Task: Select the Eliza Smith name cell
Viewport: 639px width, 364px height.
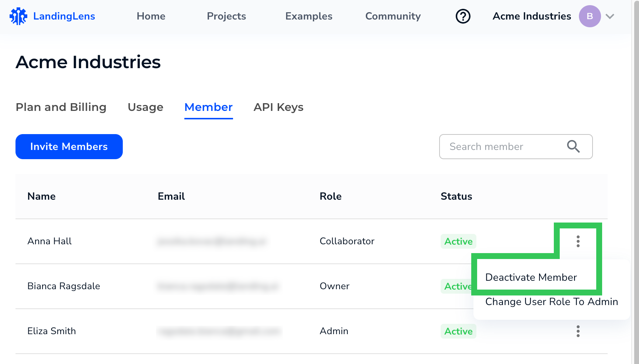Action: (52, 331)
